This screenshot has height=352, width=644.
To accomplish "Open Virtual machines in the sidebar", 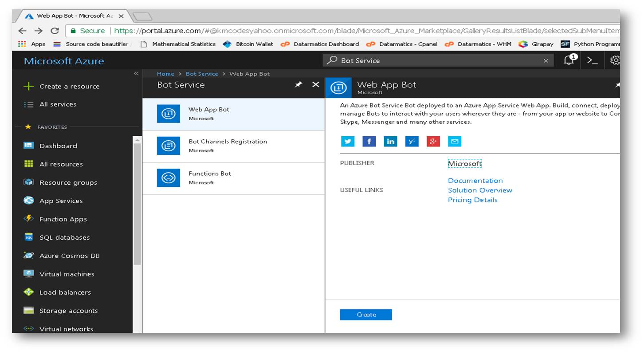I will [67, 274].
